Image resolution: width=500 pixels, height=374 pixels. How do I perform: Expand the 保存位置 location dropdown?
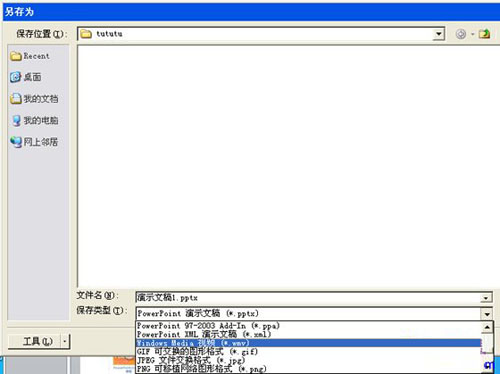439,34
